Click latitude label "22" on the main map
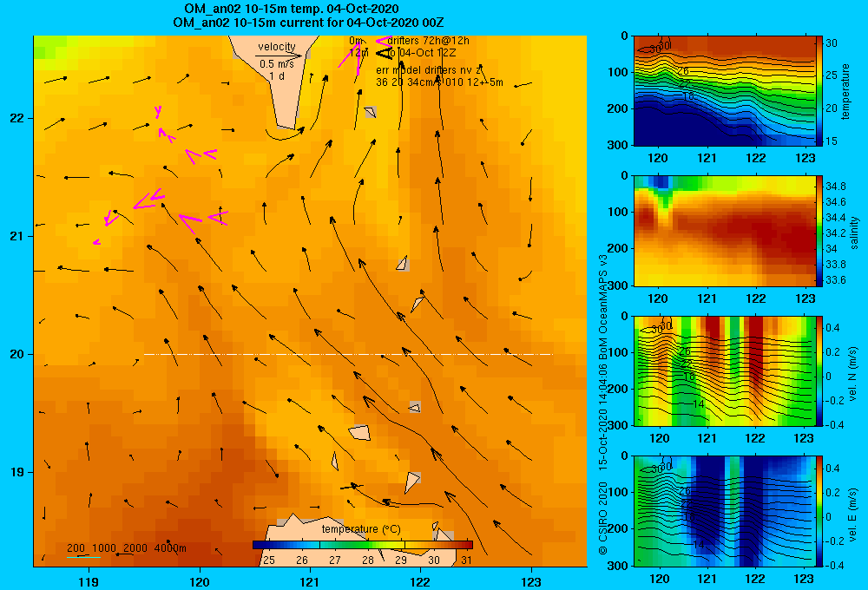 pos(16,119)
